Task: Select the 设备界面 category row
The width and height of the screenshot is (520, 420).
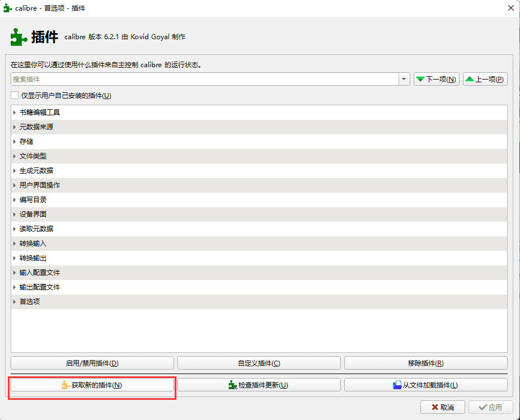Action: coord(33,214)
